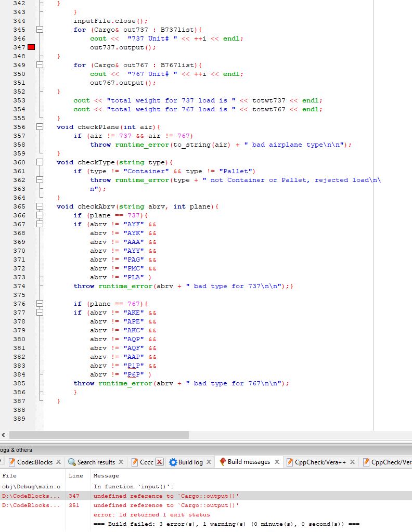Screen dimensions: 412x532
Task: Collapse the throw statement fold at line 362
Action: (40, 180)
